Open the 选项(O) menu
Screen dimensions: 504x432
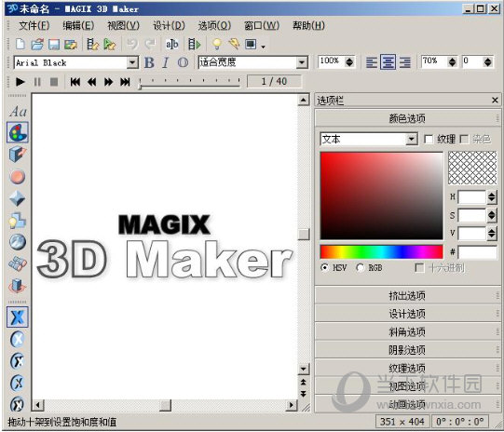[x=214, y=25]
